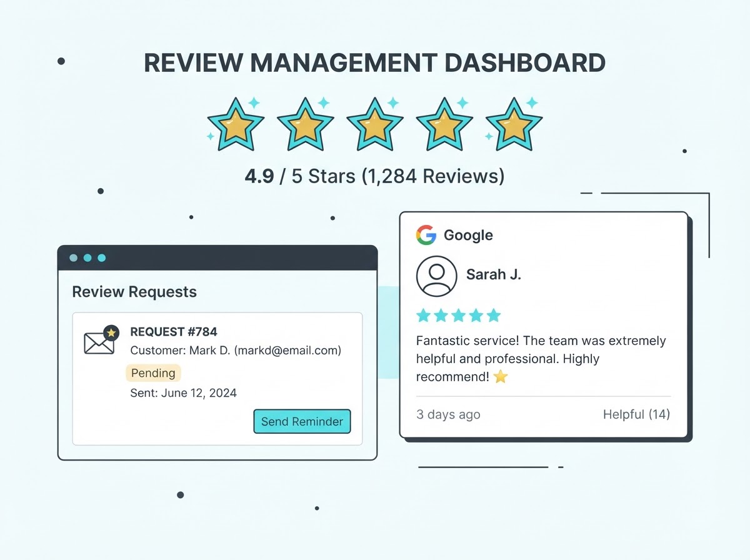The image size is (750, 560).
Task: Click the Google logo icon
Action: [426, 235]
